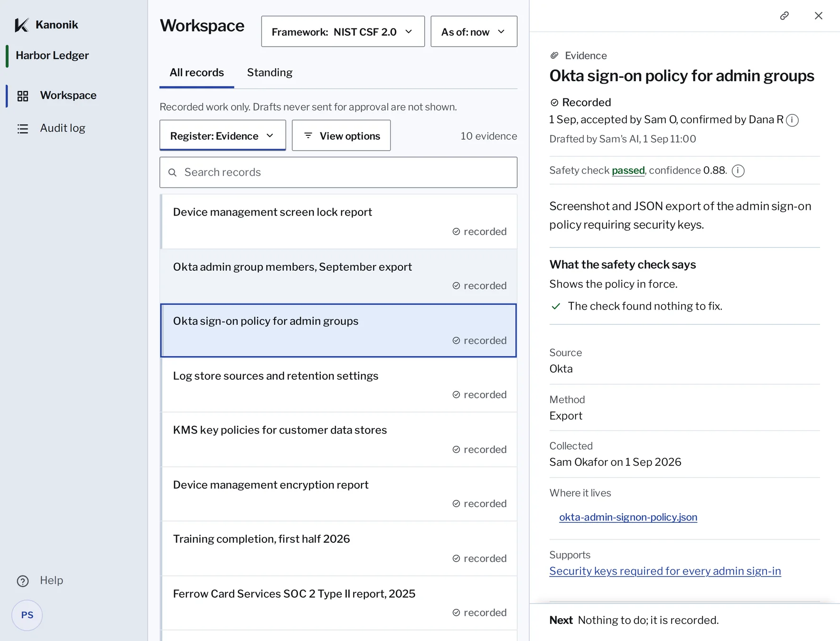Switch to the All records tab
840x641 pixels.
coord(196,73)
